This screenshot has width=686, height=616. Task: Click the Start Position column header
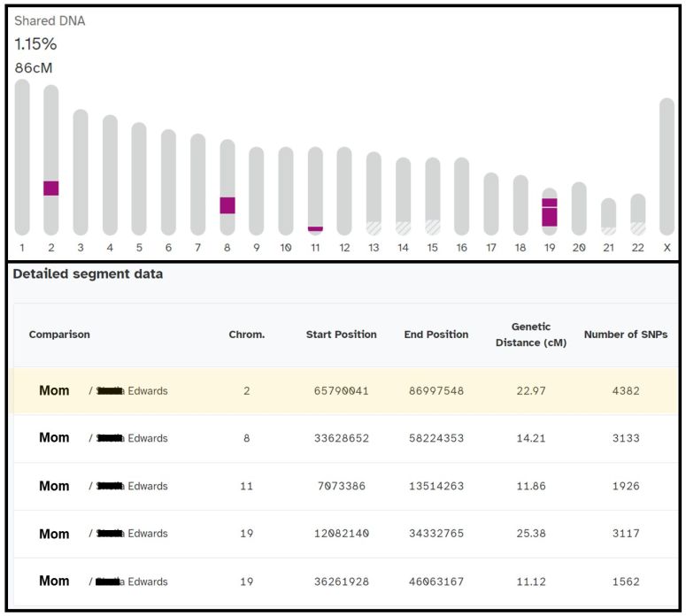[341, 335]
